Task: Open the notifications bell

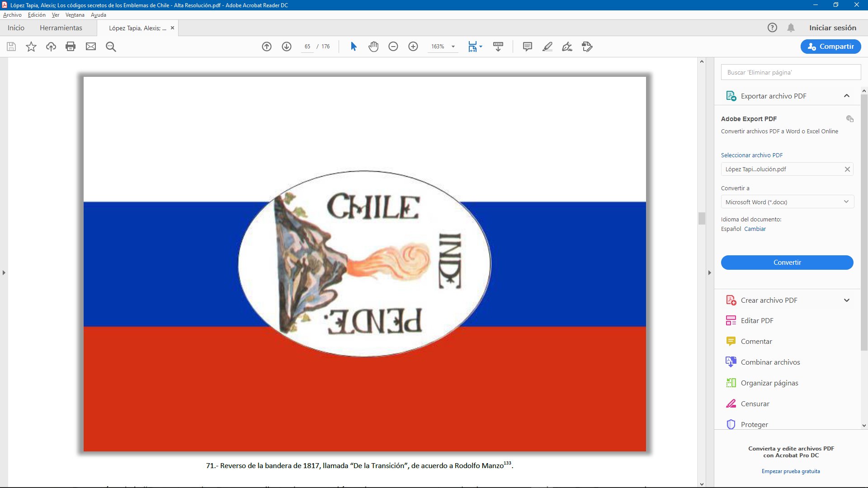Action: tap(791, 28)
